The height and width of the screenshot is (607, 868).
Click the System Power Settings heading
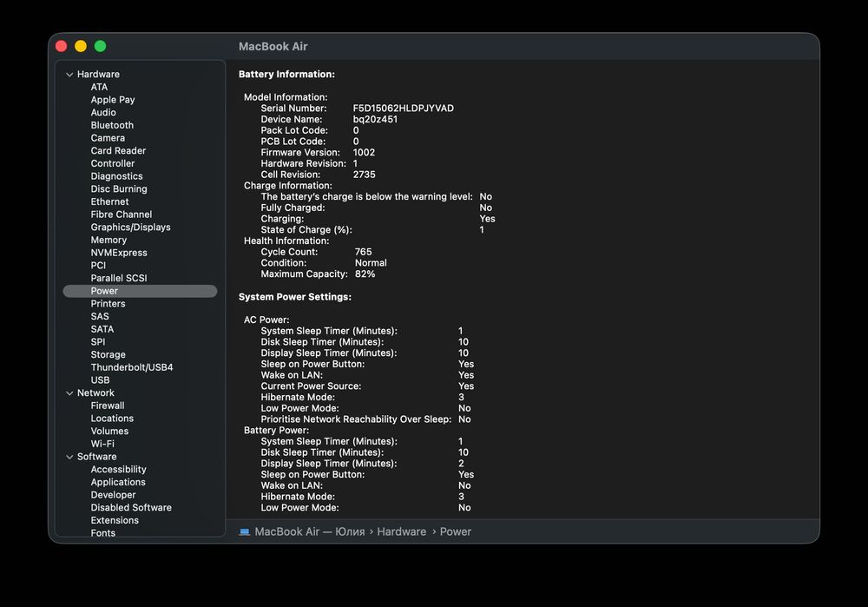pos(295,297)
